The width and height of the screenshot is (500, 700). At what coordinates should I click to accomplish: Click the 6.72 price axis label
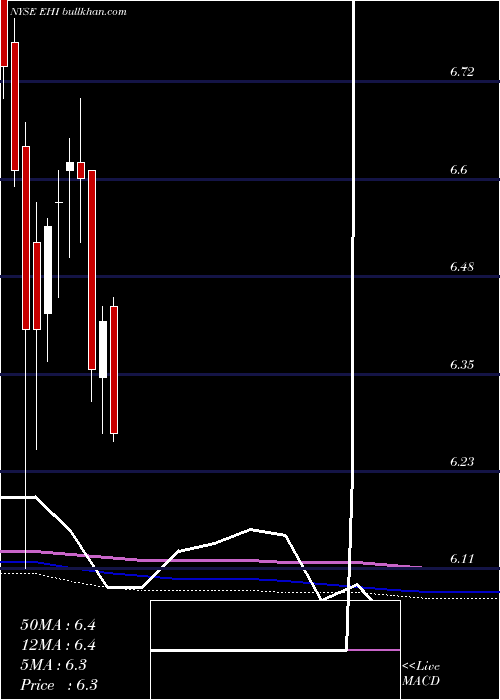[x=462, y=71]
